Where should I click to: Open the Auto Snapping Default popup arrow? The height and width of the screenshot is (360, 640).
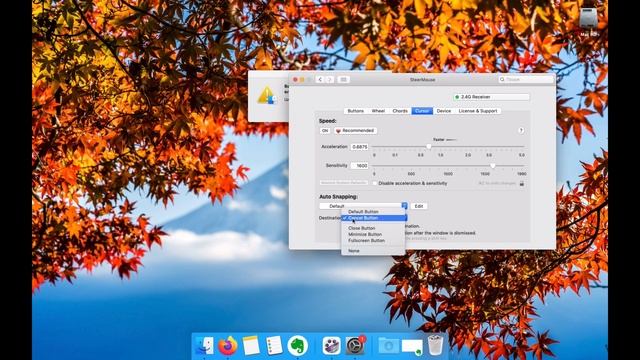[x=404, y=206]
